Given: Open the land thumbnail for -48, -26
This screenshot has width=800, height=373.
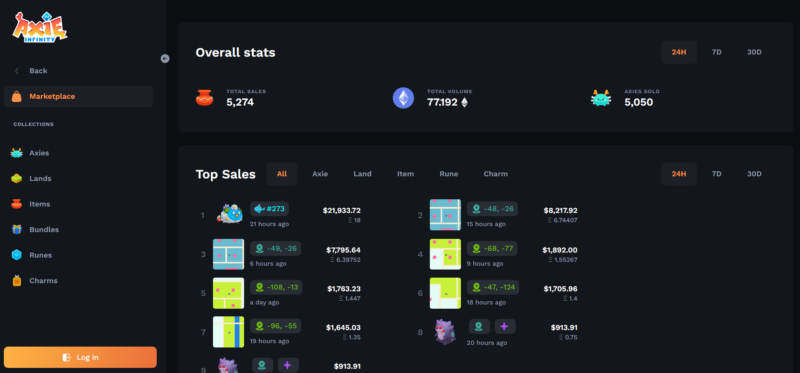Looking at the screenshot, I should pos(445,215).
